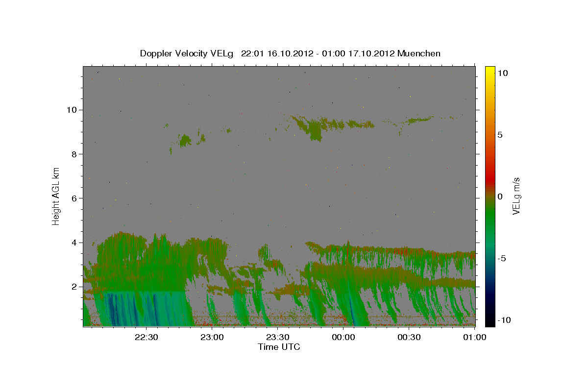The height and width of the screenshot is (392, 588).
Task: Click the colorbar value 10 at top
Action: pyautogui.click(x=502, y=73)
